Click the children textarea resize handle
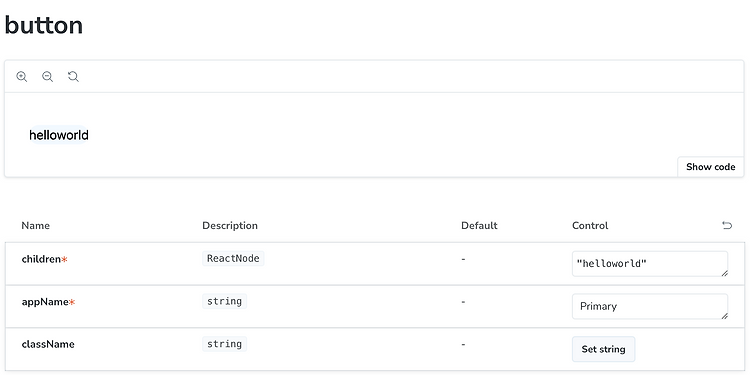The height and width of the screenshot is (375, 750). (x=725, y=273)
